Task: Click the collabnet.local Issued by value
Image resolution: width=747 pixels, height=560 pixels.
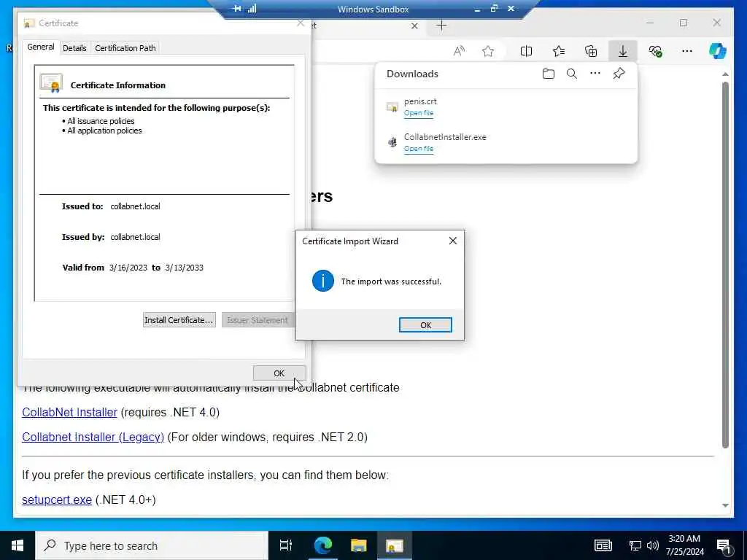Action: click(x=135, y=237)
